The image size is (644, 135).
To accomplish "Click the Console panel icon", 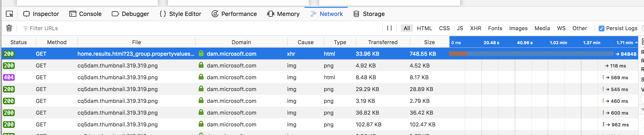I will [73, 14].
